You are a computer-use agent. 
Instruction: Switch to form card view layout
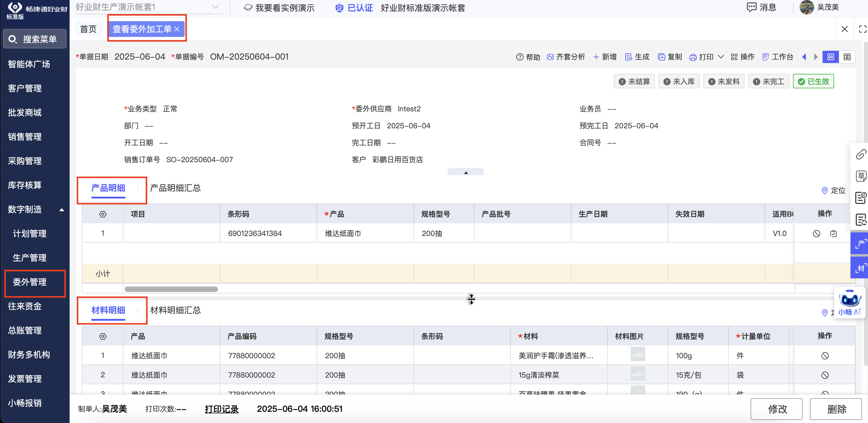pos(830,57)
